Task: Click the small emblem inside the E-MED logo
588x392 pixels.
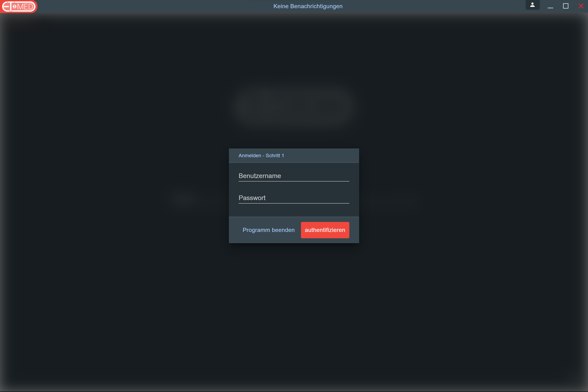Action: point(14,7)
